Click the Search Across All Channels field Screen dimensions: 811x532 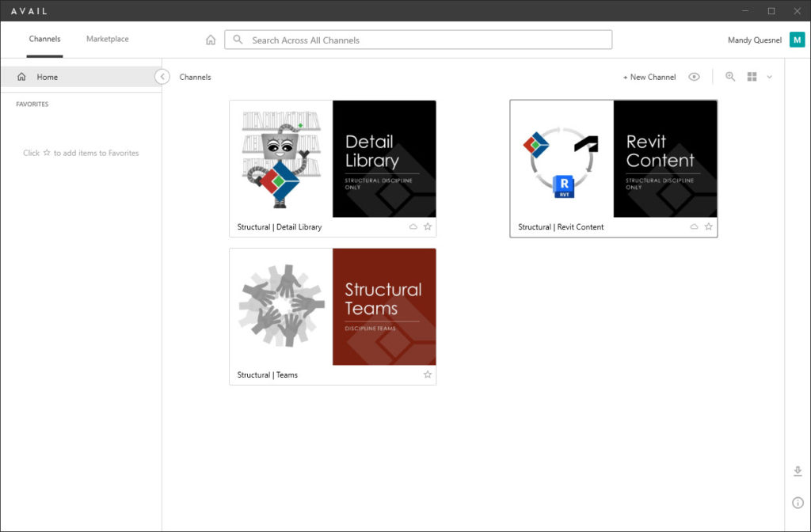point(418,40)
